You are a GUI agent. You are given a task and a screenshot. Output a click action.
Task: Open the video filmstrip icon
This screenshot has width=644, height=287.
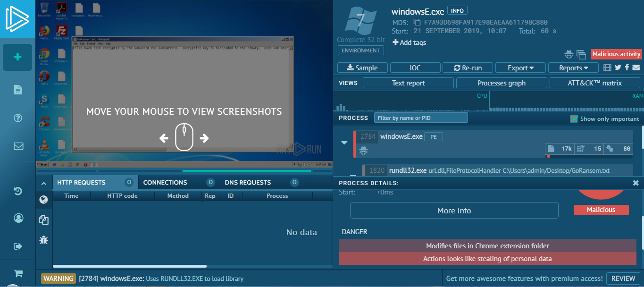(607, 68)
